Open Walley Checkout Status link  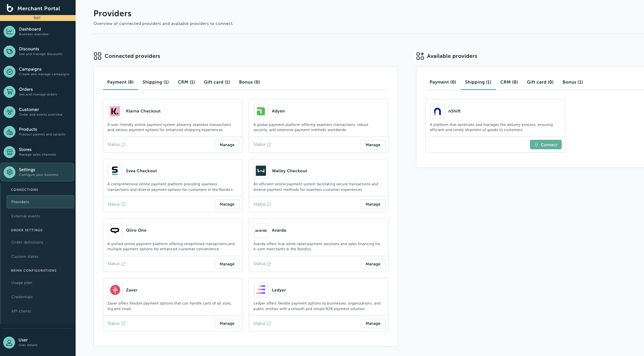[262, 204]
